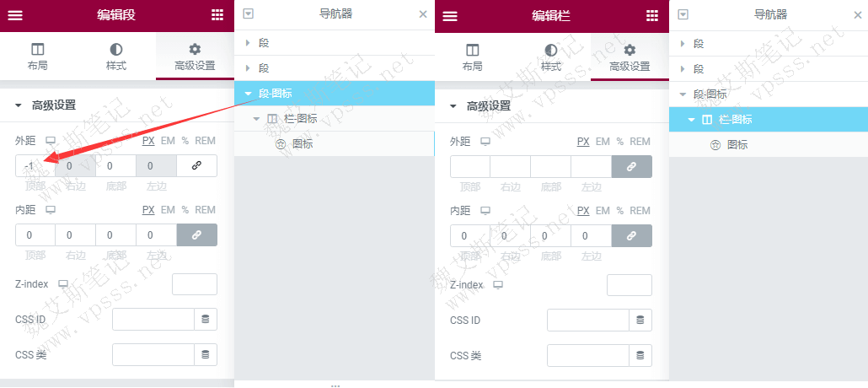Click CSS ID text field in 编辑段 panel
868x388 pixels.
(153, 320)
